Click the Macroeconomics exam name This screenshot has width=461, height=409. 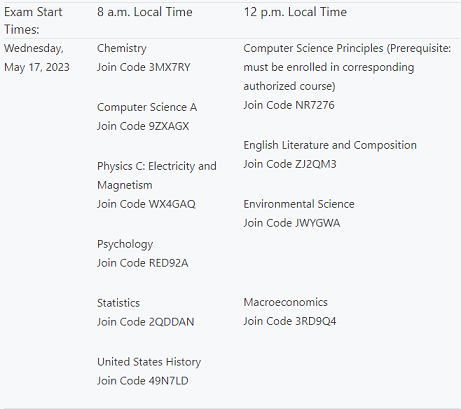tap(285, 302)
